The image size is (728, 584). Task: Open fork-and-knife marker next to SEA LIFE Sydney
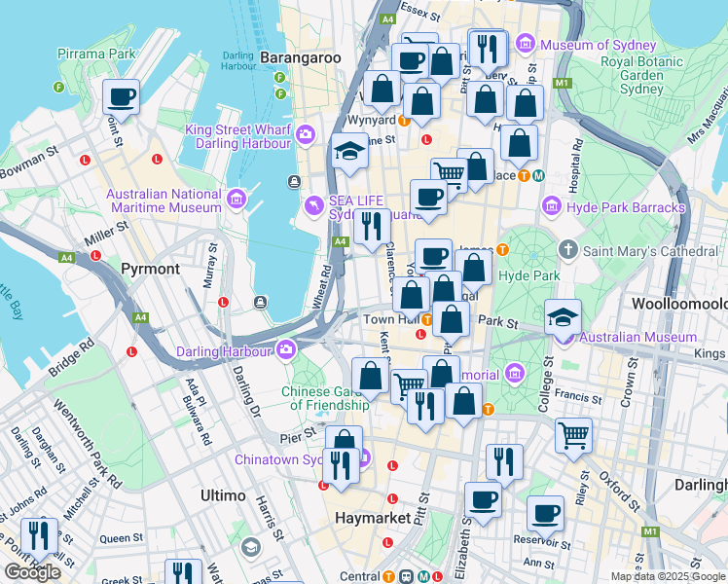[x=372, y=228]
